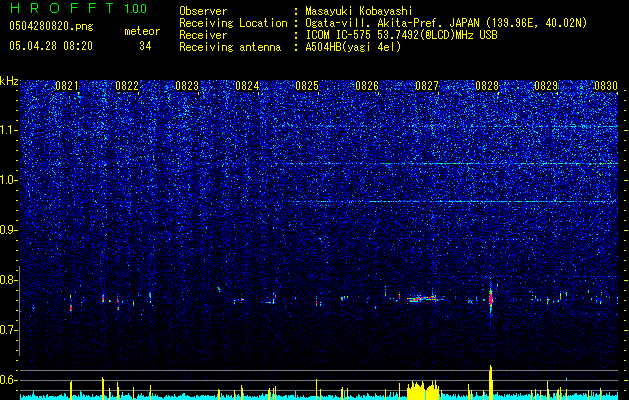629x400 pixels.
Task: Click the long-duration echo near 0827
Action: point(423,298)
